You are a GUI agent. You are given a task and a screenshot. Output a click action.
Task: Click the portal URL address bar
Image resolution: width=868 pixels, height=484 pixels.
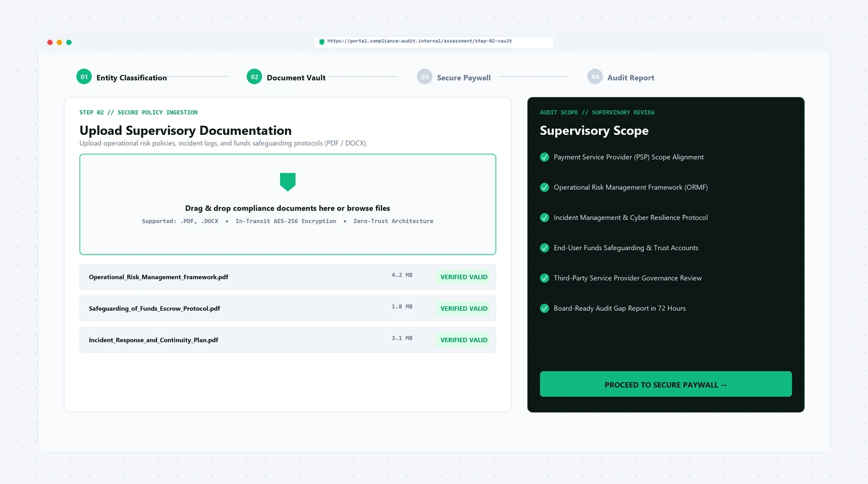point(434,42)
